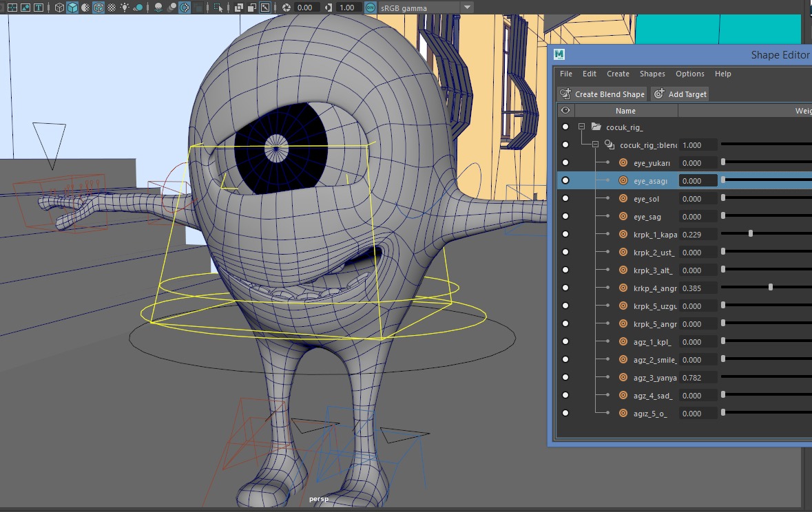Screen dimensions: 812x512
Task: Enable wireframe display in the viewport toolbar
Action: tap(59, 8)
